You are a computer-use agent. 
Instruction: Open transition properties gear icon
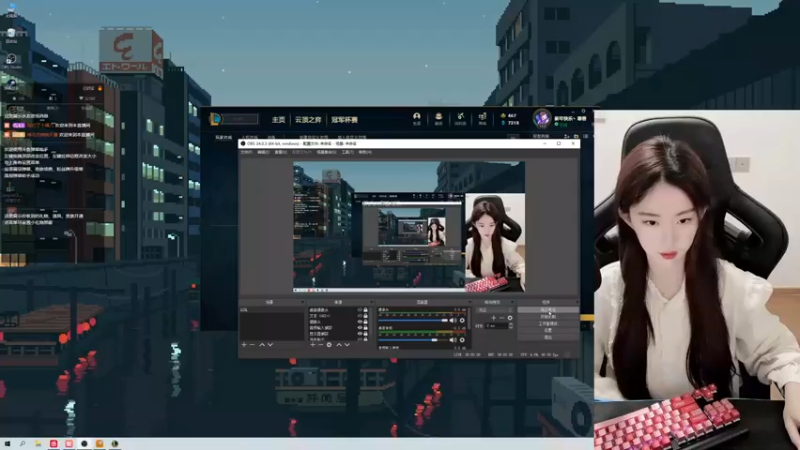tap(510, 318)
